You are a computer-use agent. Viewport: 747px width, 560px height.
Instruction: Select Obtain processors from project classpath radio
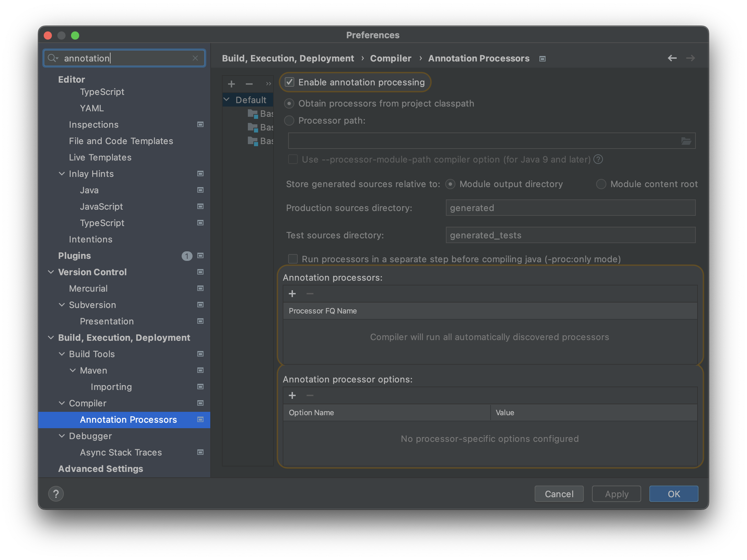(291, 103)
